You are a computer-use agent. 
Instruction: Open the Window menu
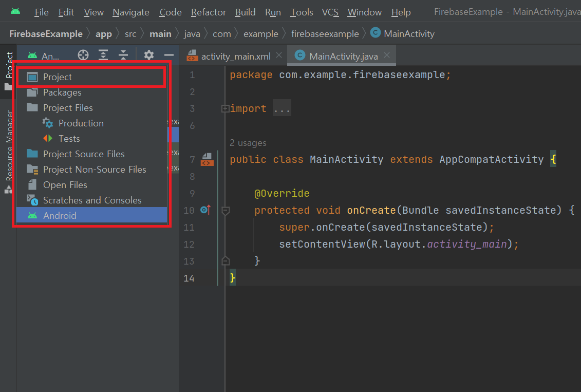[x=364, y=12]
